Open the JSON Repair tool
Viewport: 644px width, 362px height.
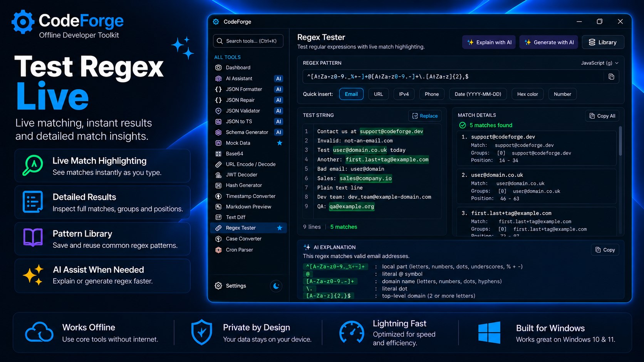point(248,100)
